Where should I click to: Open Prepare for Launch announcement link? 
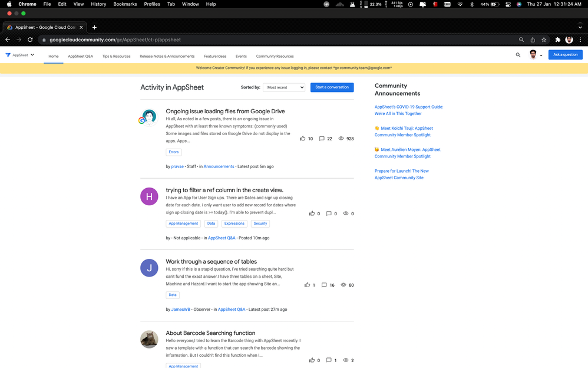coord(402,174)
